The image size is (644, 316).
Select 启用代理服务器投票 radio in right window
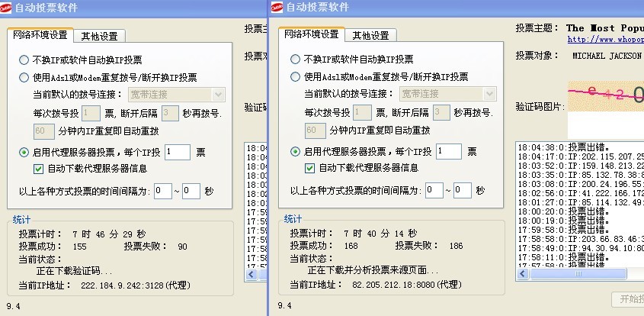tap(295, 151)
